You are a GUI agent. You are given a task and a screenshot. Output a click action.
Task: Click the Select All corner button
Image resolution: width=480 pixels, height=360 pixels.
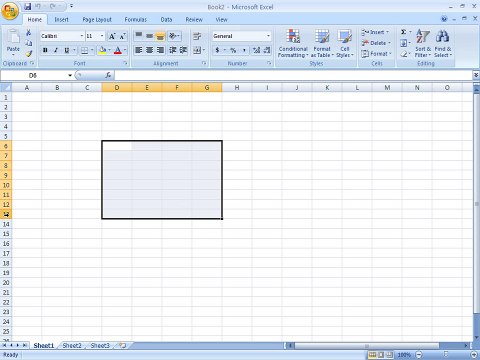6,88
